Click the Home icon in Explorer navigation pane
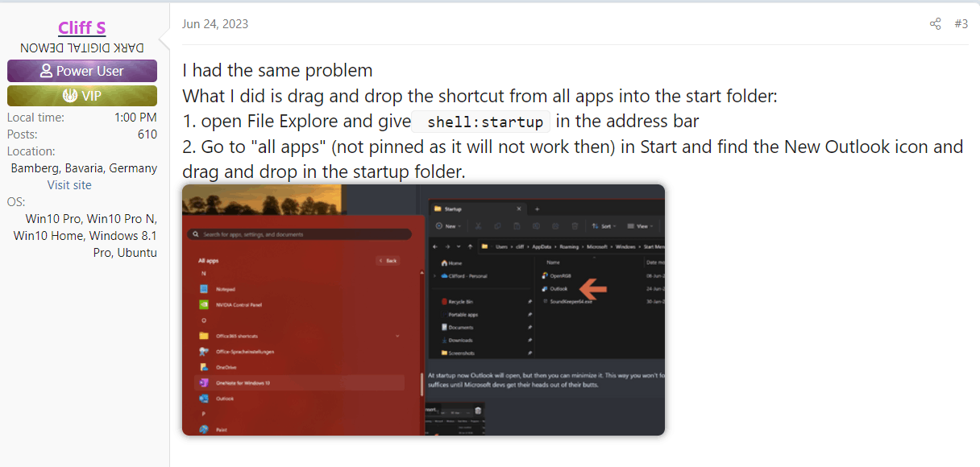 pos(444,262)
